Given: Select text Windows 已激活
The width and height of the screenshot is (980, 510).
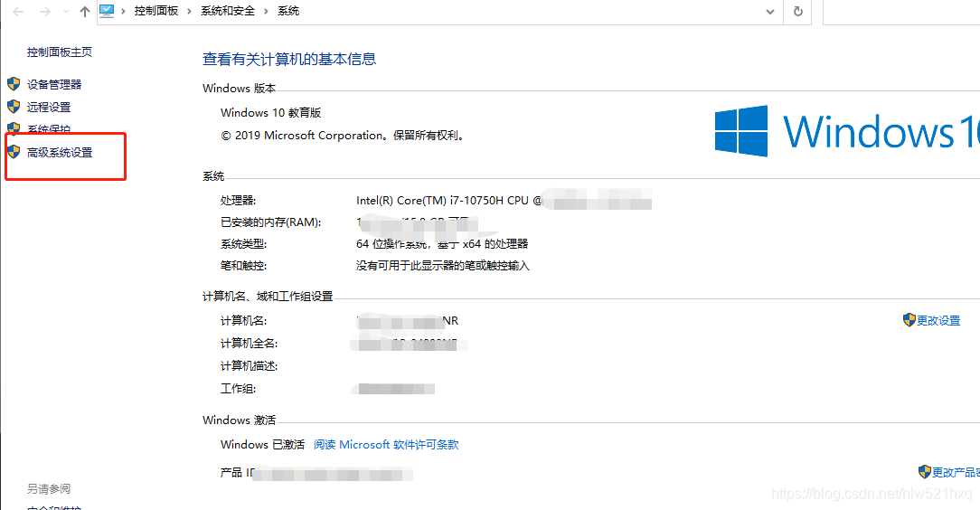Looking at the screenshot, I should pyautogui.click(x=262, y=444).
